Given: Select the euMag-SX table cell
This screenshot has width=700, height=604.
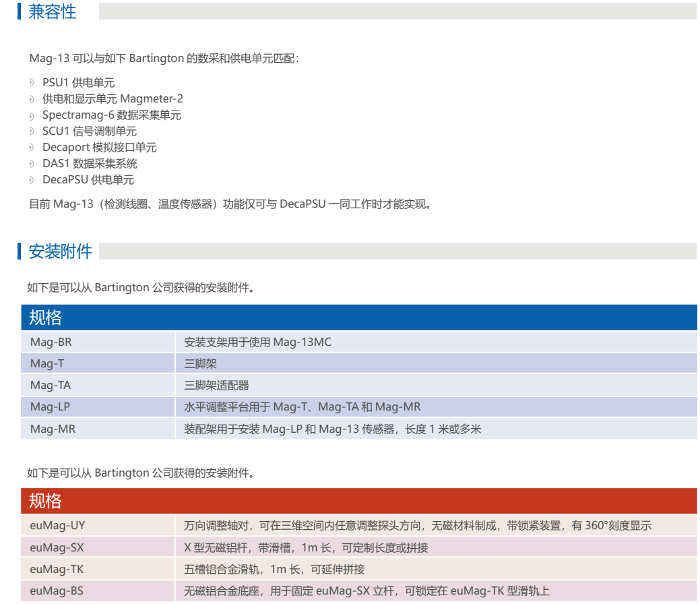Looking at the screenshot, I should 98,547.
